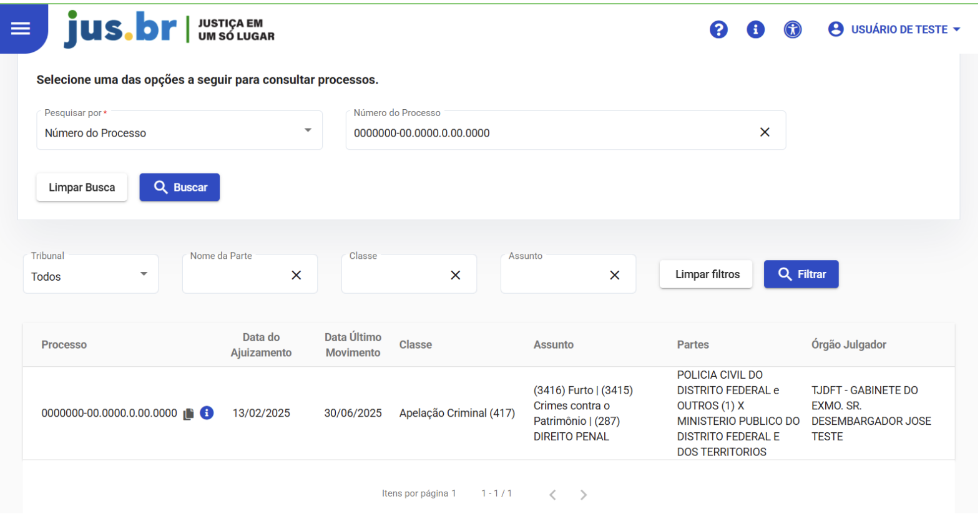Open accessibility options icon

(792, 29)
